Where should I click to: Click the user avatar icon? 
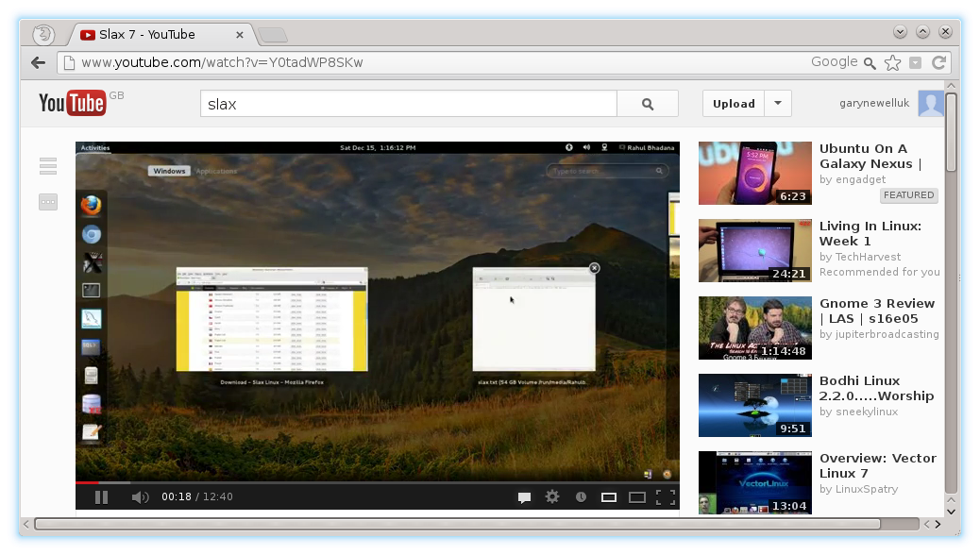coord(931,104)
